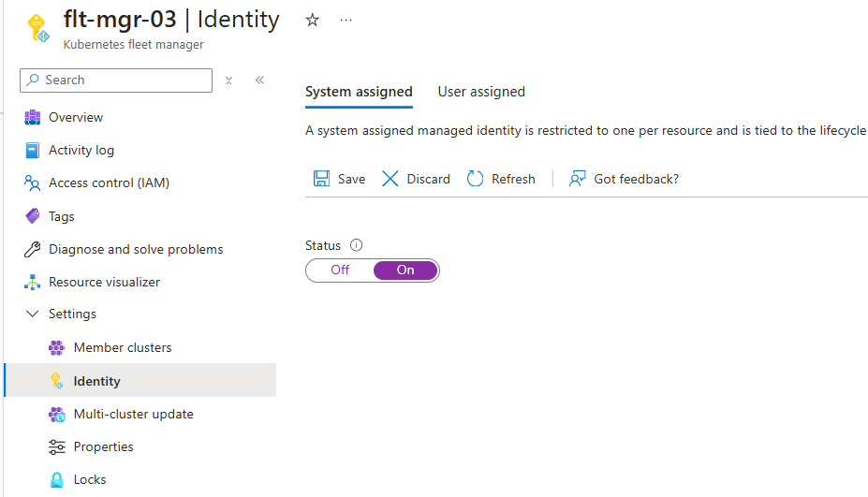
Task: Open Activity log from sidebar icon
Action: [x=33, y=150]
